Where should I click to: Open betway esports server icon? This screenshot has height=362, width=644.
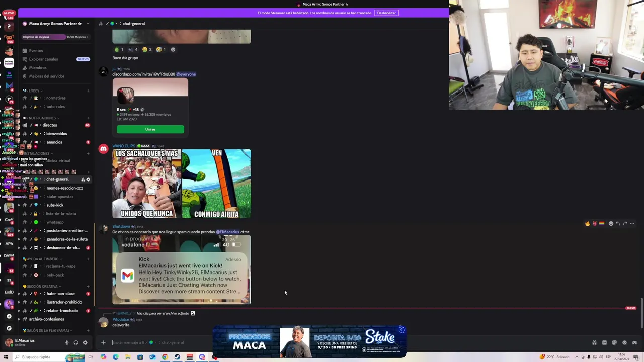point(9,63)
